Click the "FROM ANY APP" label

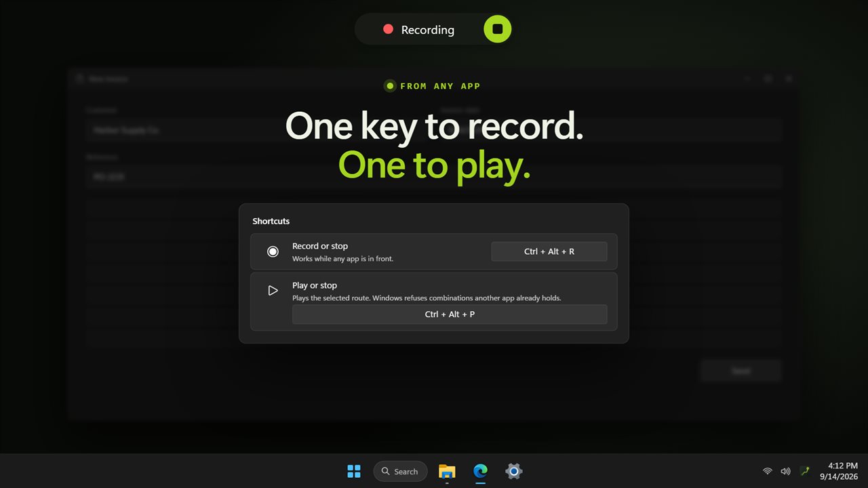coord(440,86)
